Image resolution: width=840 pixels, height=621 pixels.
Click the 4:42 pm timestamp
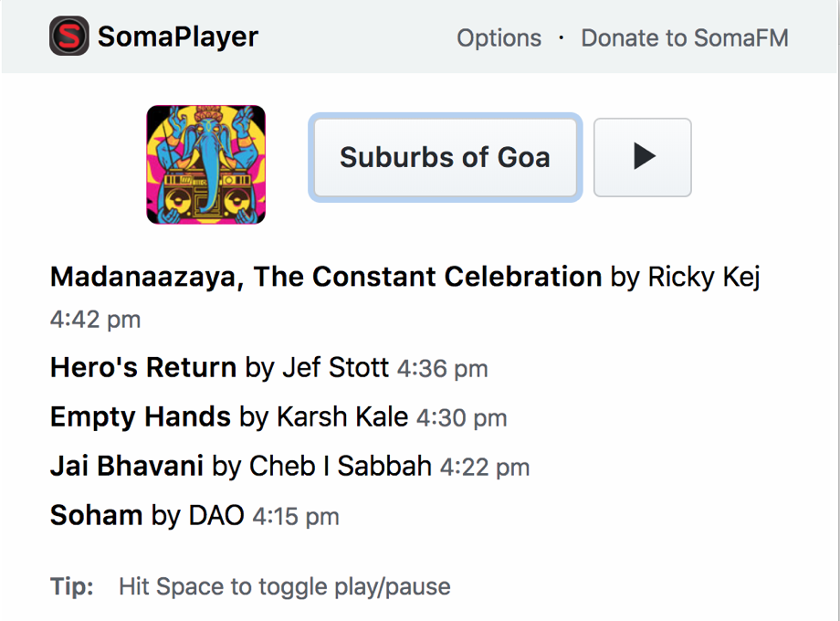pos(95,320)
